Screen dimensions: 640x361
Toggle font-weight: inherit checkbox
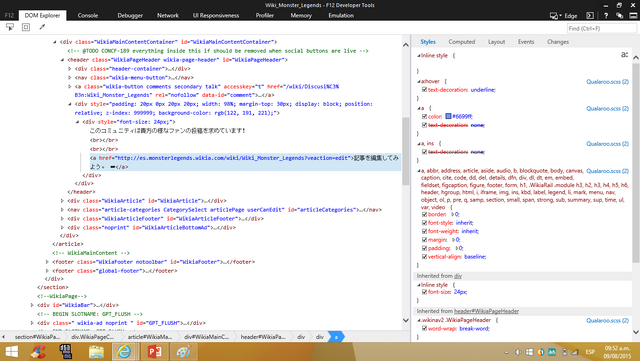coord(424,231)
